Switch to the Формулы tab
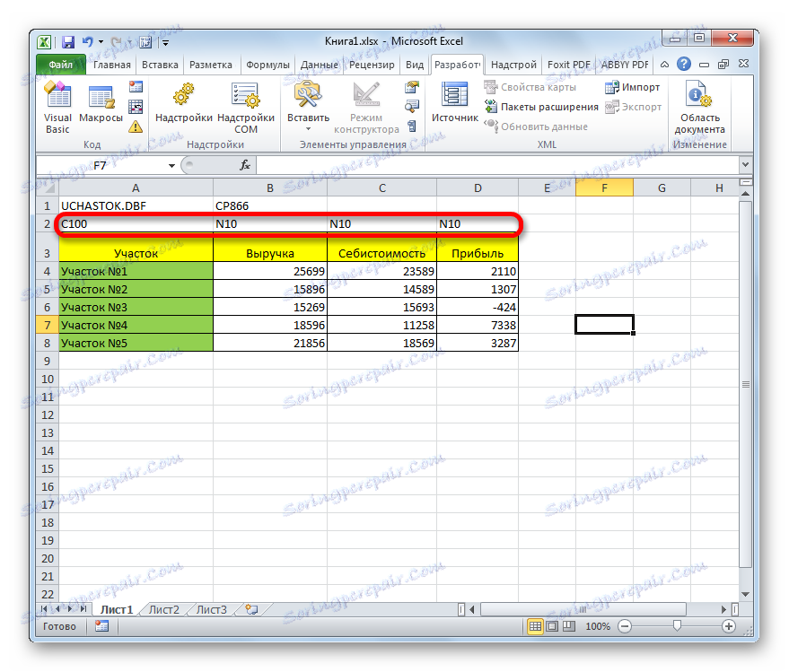789x672 pixels. 267,65
